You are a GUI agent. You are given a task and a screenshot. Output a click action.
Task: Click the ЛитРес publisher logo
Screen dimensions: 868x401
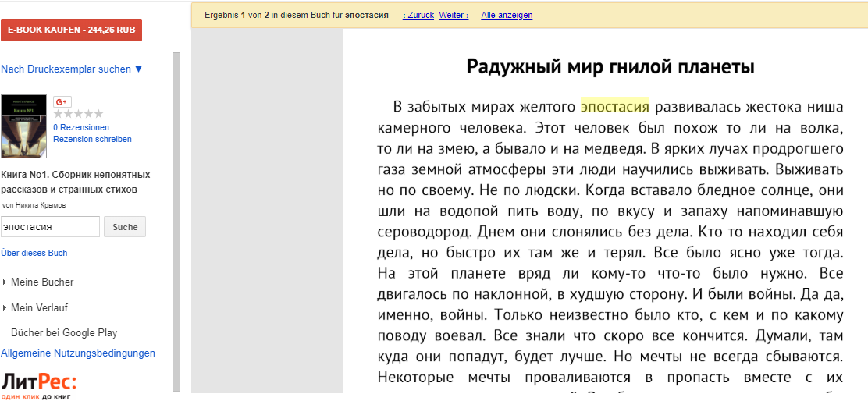point(38,385)
